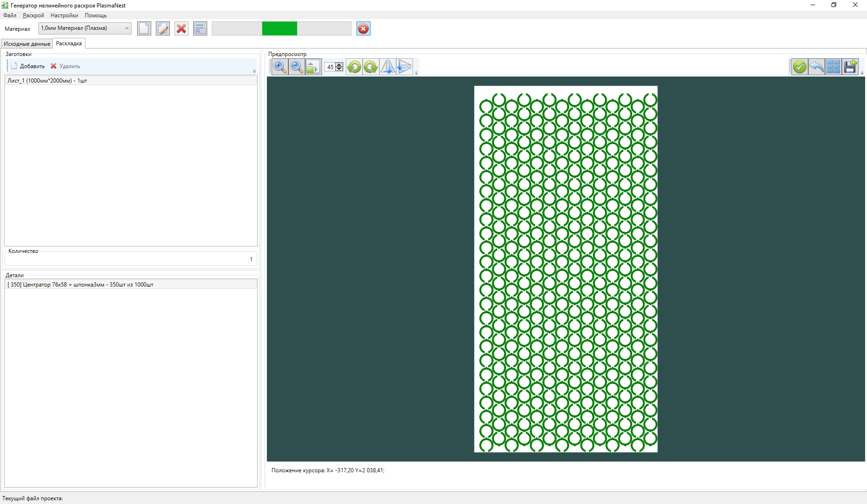867x504 pixels.
Task: Open the Файл menu
Action: coord(10,15)
